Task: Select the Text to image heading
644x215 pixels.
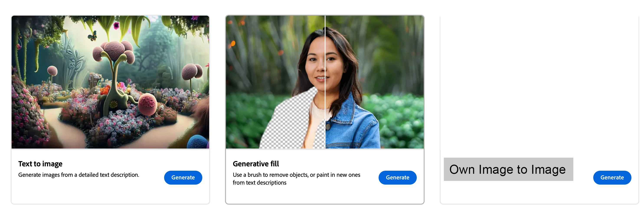Action: click(40, 164)
